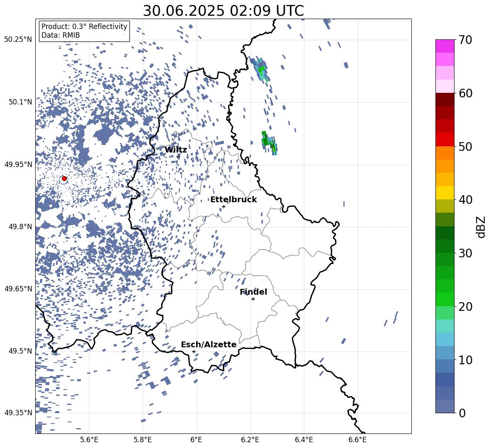This screenshot has width=491, height=448.
Task: Click colorbar tick label 50
Action: click(465, 146)
